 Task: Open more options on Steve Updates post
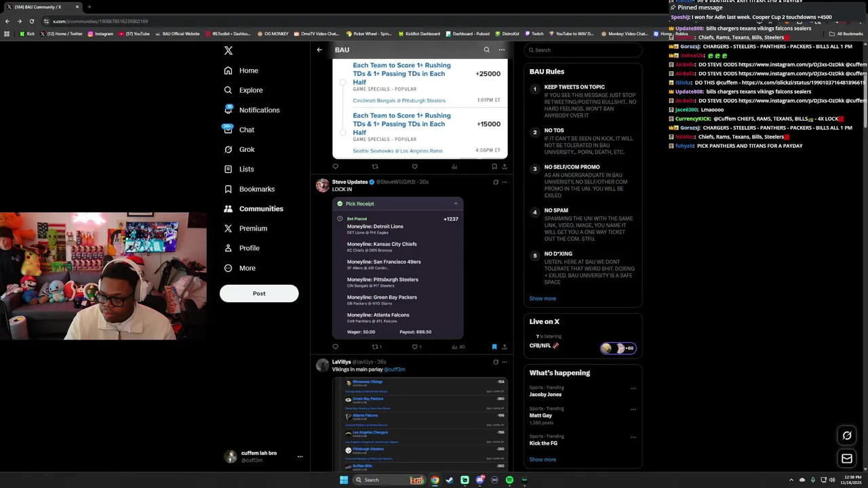click(505, 182)
